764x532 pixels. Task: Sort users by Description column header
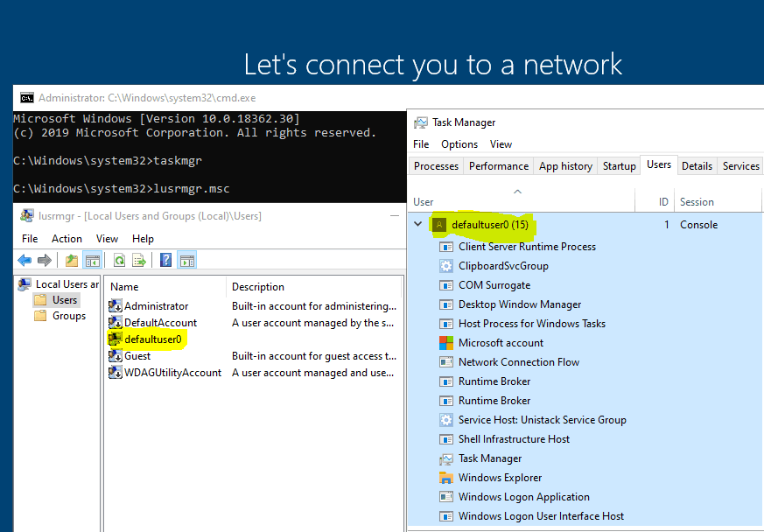(x=314, y=287)
